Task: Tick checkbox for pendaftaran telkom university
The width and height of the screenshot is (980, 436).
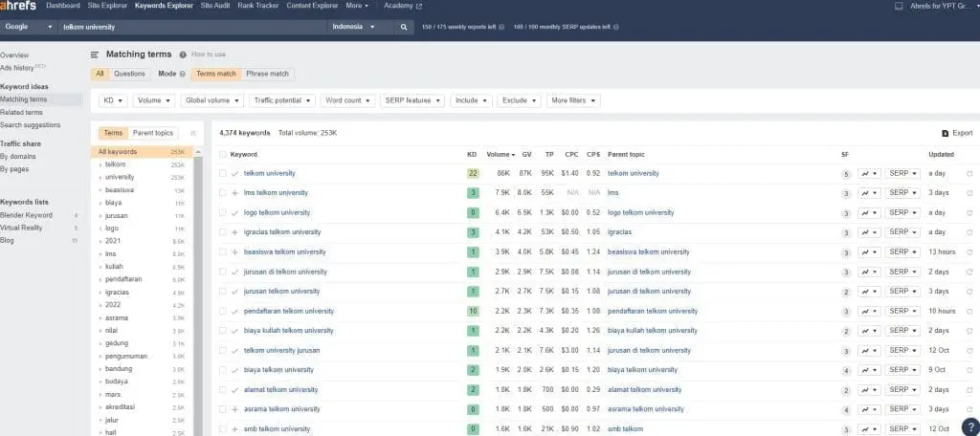Action: coord(222,311)
